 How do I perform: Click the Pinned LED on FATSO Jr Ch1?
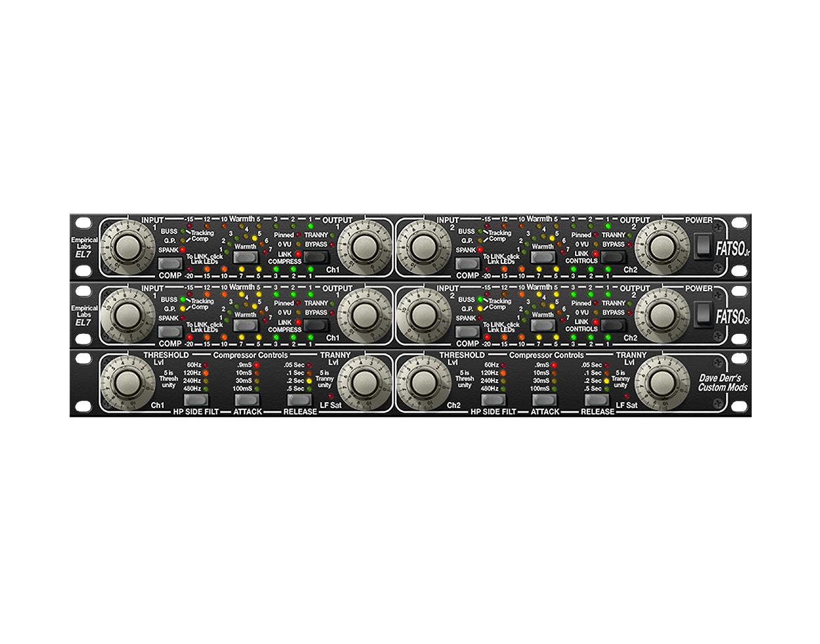click(x=298, y=235)
